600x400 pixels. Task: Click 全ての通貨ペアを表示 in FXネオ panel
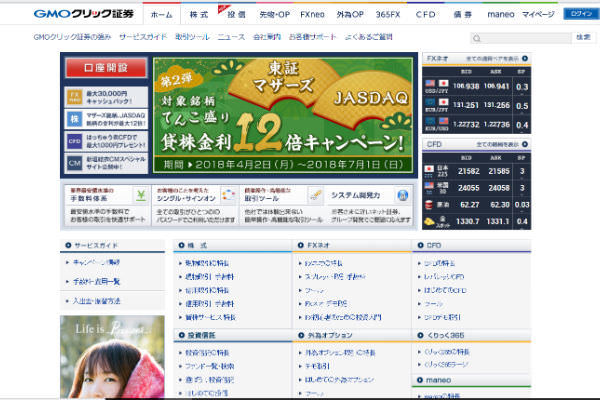click(492, 59)
